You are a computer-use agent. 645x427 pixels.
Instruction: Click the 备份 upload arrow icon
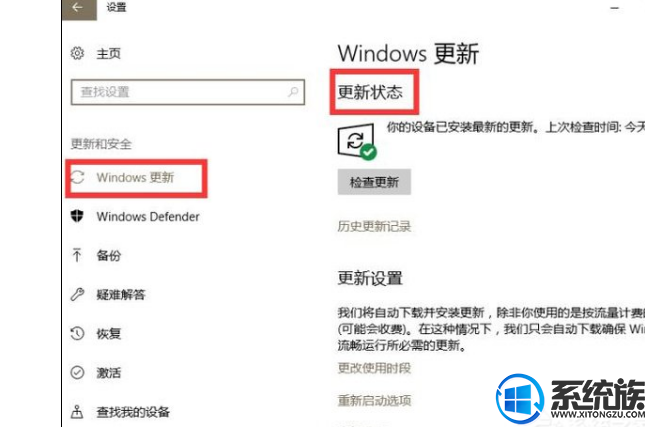[x=77, y=255]
